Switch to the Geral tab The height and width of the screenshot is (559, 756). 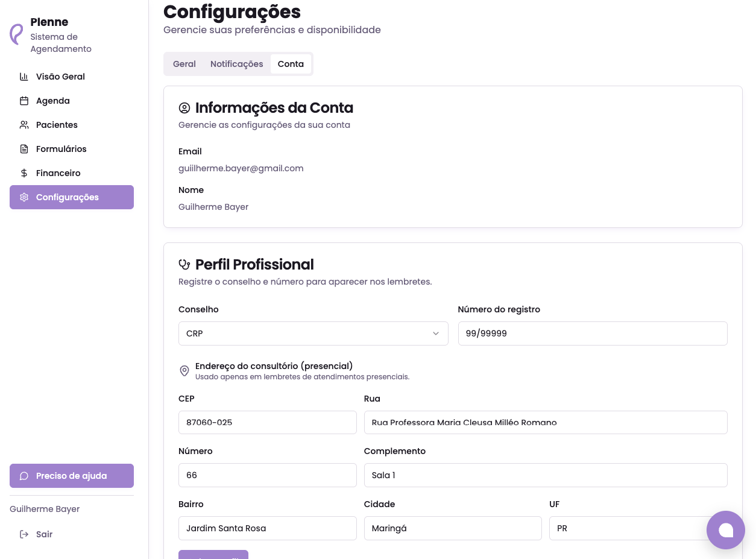[184, 64]
